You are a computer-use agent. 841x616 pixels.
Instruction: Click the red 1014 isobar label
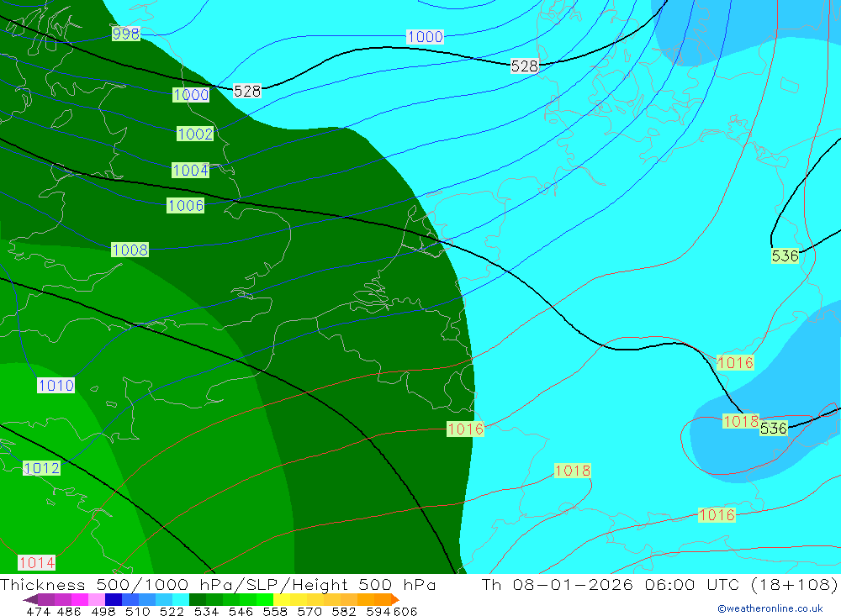[37, 562]
